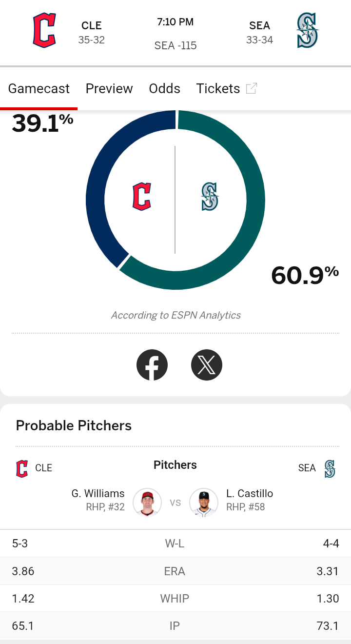Click the small CLE logo under Probable Pitchers
Viewport: 351px width, 644px height.
(x=22, y=468)
